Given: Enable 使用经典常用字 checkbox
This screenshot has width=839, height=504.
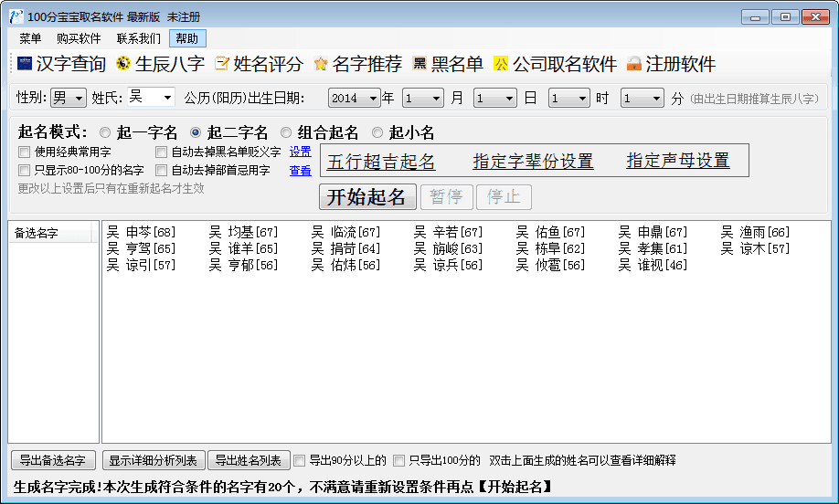Looking at the screenshot, I should pos(25,152).
